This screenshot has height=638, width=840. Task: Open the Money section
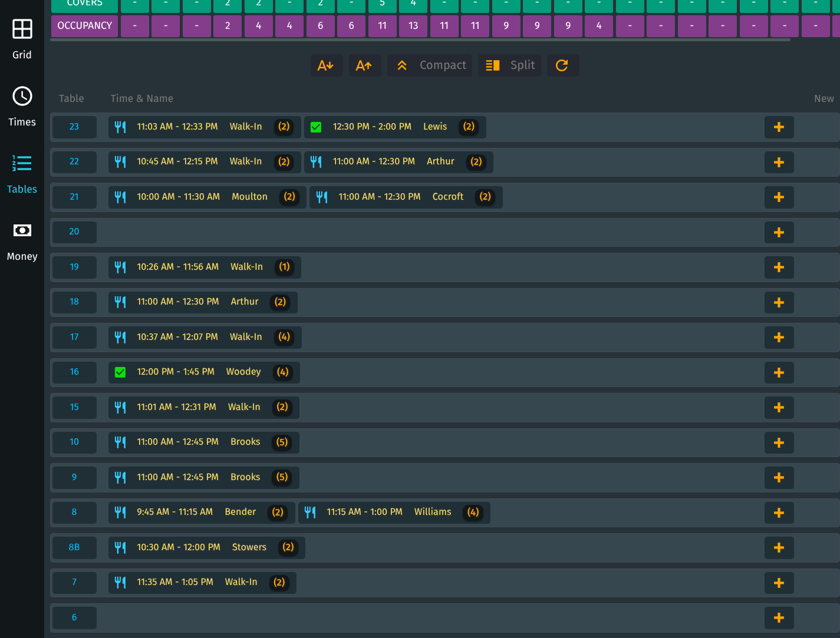(x=22, y=240)
